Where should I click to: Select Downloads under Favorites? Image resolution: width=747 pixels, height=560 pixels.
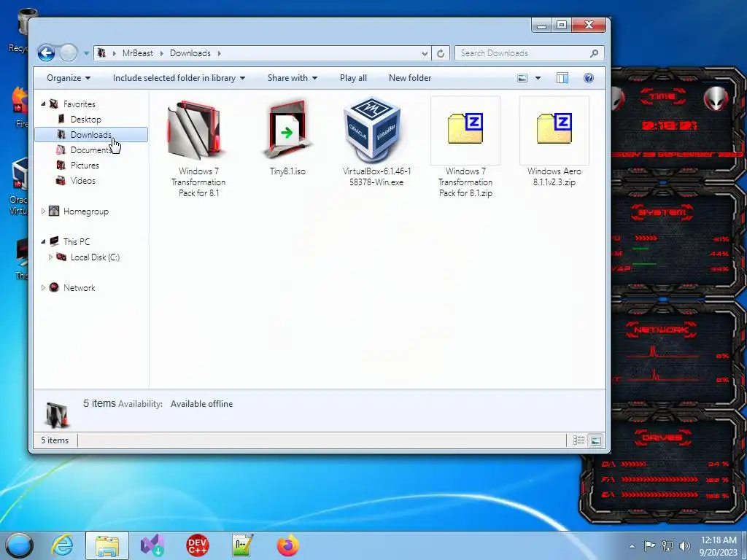click(91, 135)
